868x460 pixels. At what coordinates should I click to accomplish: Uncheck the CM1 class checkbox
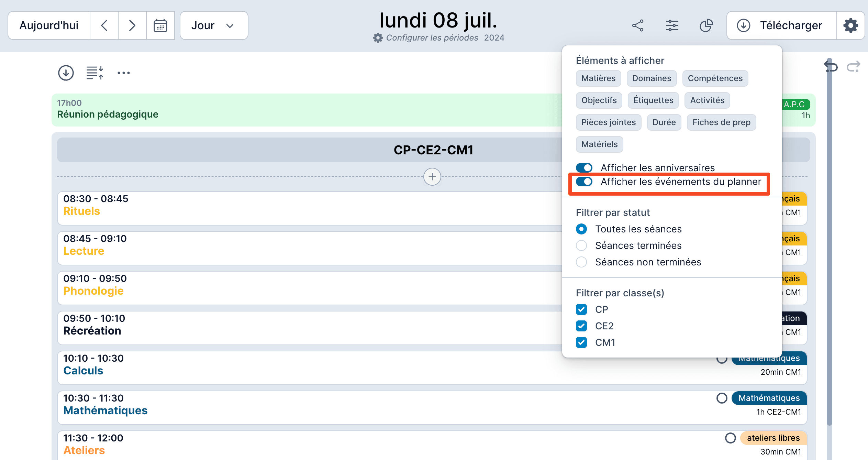coord(581,342)
